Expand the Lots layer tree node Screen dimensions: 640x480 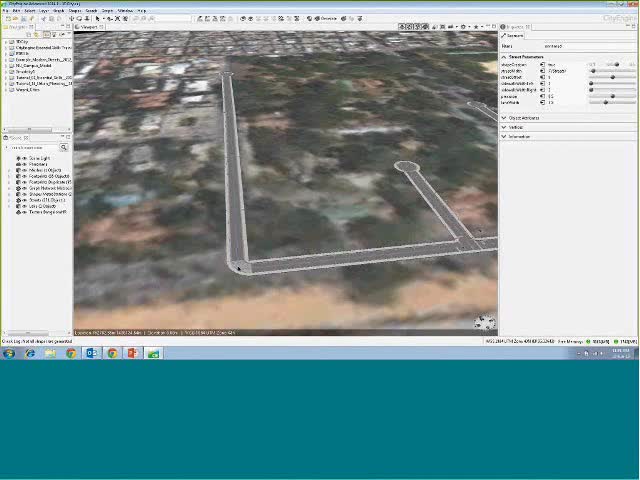click(9, 206)
